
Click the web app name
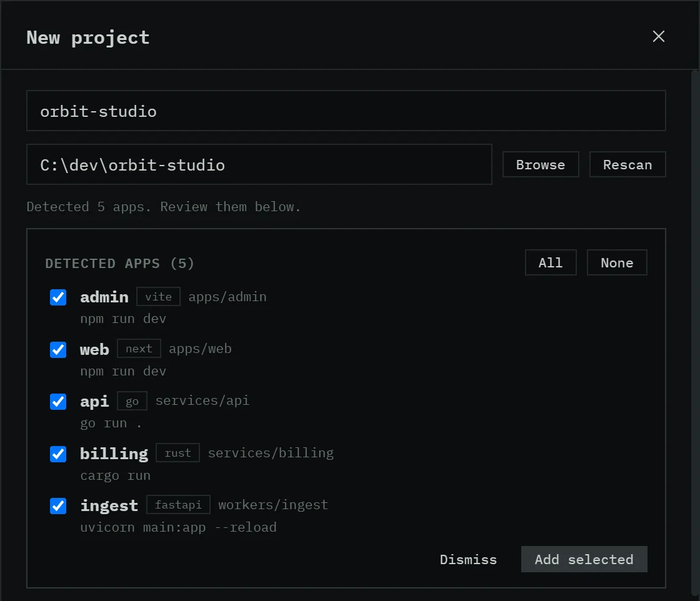coord(94,349)
